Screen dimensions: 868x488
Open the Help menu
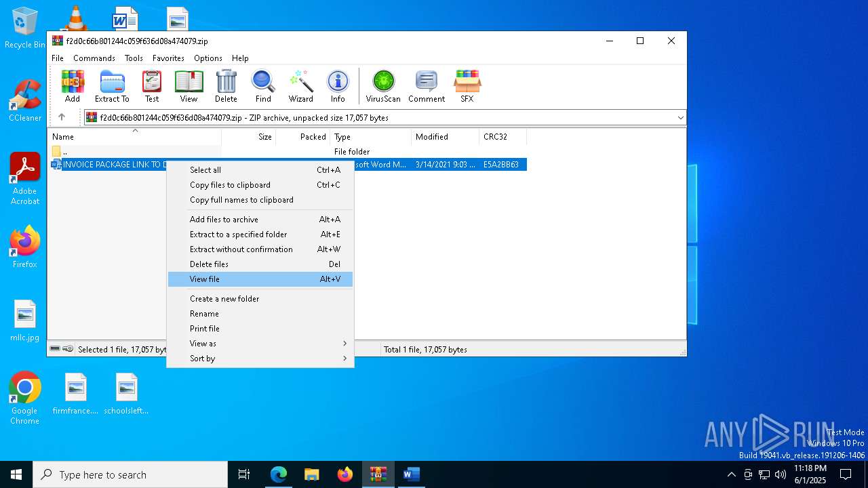tap(240, 58)
